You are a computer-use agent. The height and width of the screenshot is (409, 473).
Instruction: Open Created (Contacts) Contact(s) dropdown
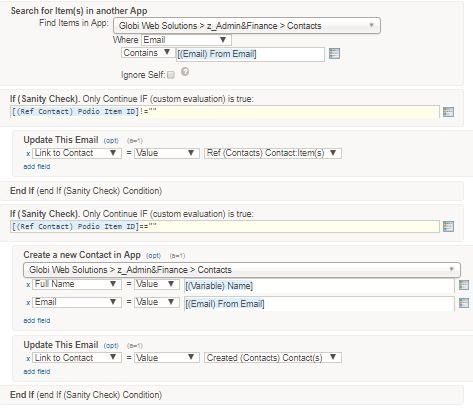click(273, 358)
